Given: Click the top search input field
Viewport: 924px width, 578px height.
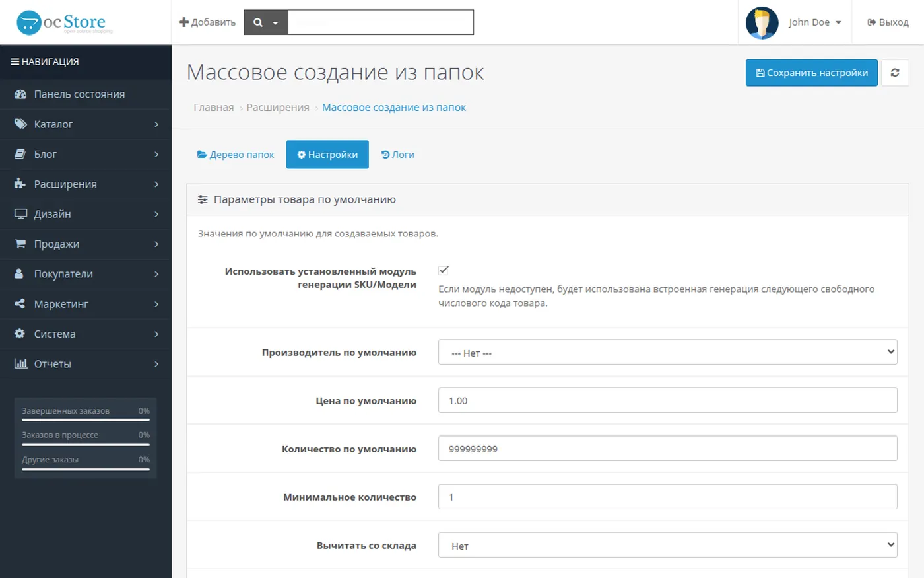Looking at the screenshot, I should pyautogui.click(x=380, y=22).
